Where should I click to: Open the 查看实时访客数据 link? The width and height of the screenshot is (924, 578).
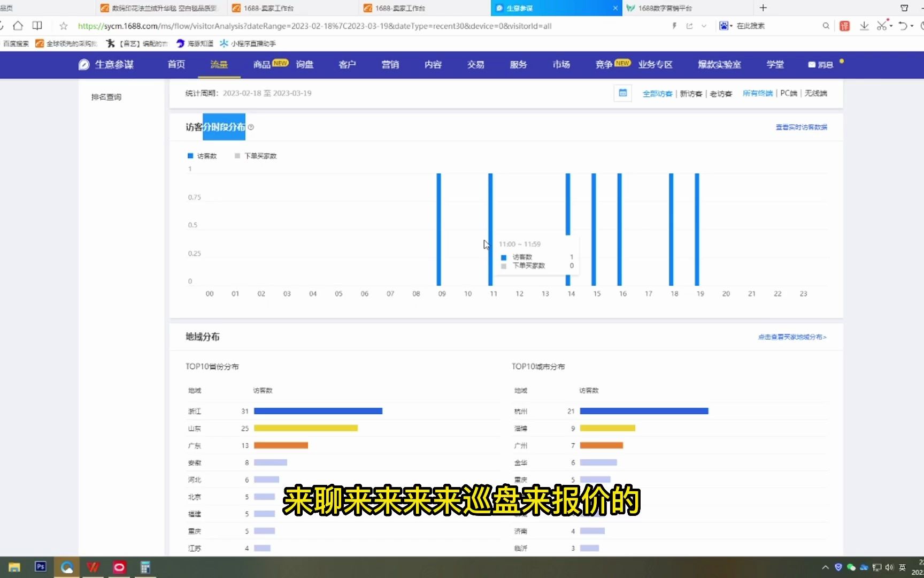coord(801,127)
